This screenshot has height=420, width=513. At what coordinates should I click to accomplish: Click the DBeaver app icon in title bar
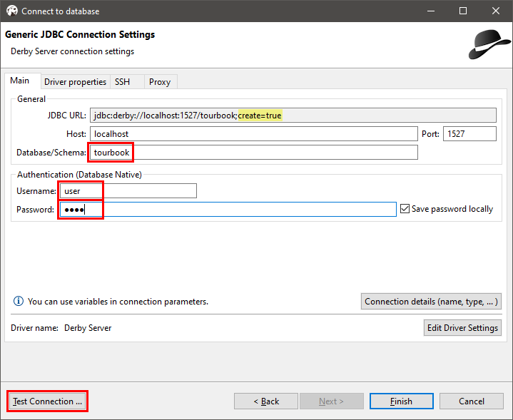[x=12, y=11]
